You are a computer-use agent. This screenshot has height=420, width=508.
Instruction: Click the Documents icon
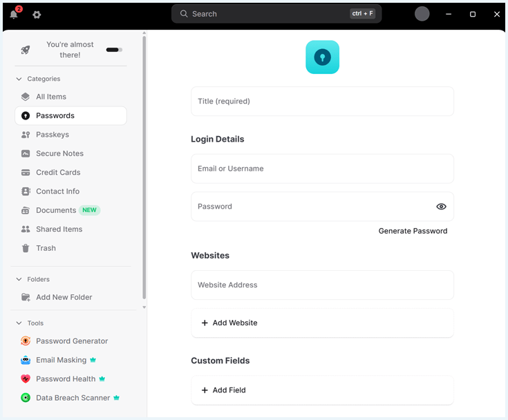click(x=26, y=211)
